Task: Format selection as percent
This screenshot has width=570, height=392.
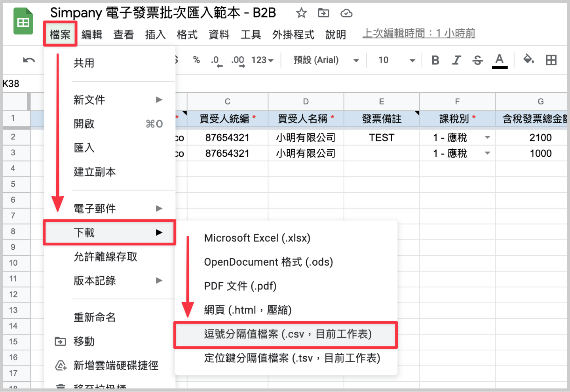Action: coord(196,60)
